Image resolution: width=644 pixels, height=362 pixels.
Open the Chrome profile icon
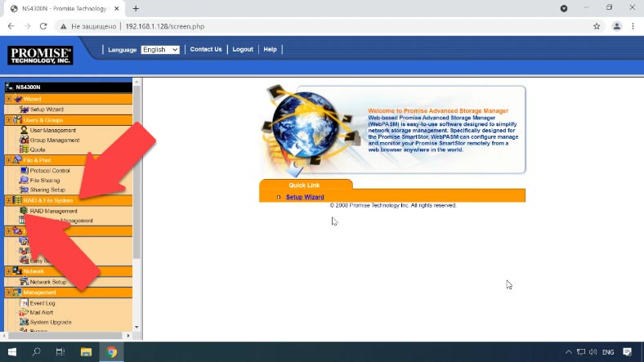coord(616,26)
